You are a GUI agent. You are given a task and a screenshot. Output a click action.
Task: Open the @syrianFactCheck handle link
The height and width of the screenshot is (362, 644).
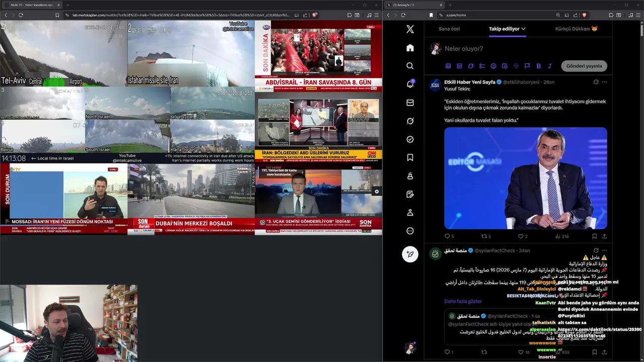tap(495, 250)
